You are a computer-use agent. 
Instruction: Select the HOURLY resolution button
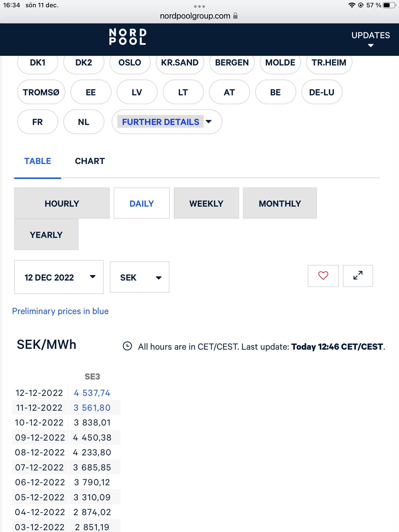(x=62, y=203)
